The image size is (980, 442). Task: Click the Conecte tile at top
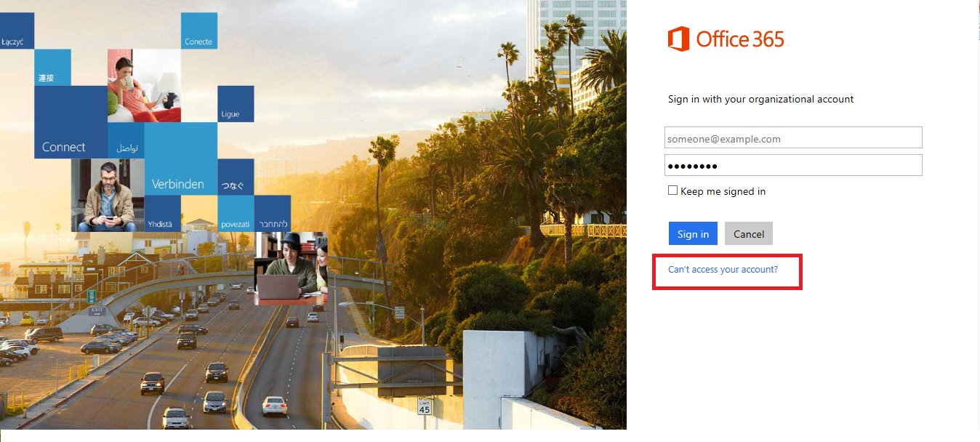click(199, 31)
